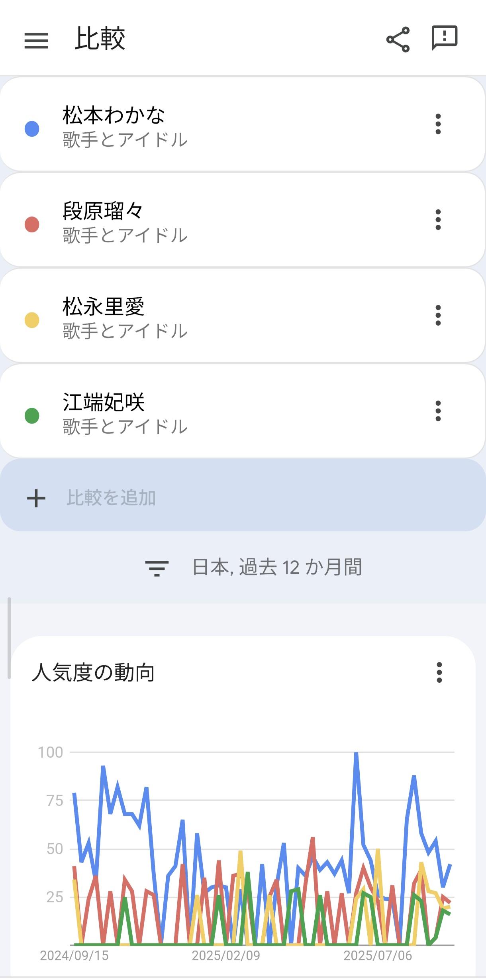Open the send feedback icon
This screenshot has height=980, width=486.
(x=444, y=38)
